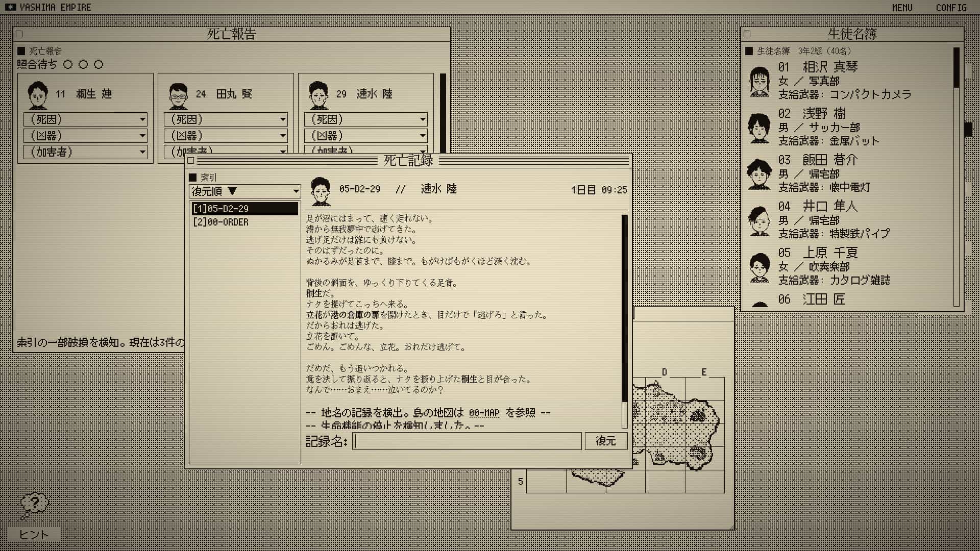Open 死因 dropdown for 桐生 蓮
Screen dimensions: 980x551
point(85,119)
